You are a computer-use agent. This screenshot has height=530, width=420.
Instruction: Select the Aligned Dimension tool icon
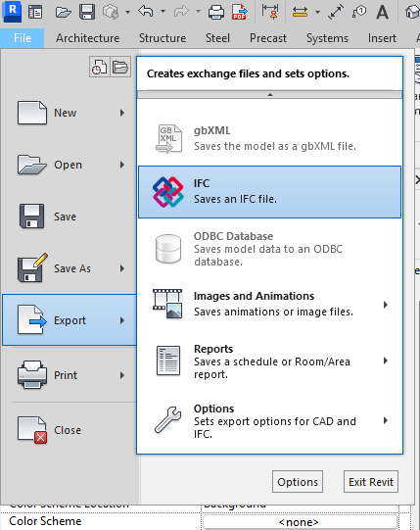[x=270, y=12]
